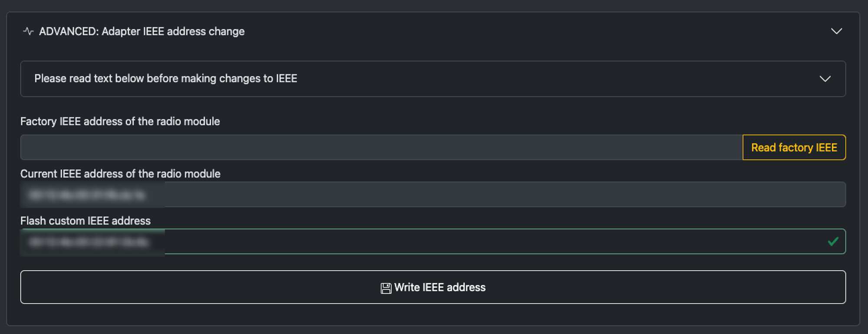Click the Current IEEE address field
868x334 pixels.
(433, 194)
